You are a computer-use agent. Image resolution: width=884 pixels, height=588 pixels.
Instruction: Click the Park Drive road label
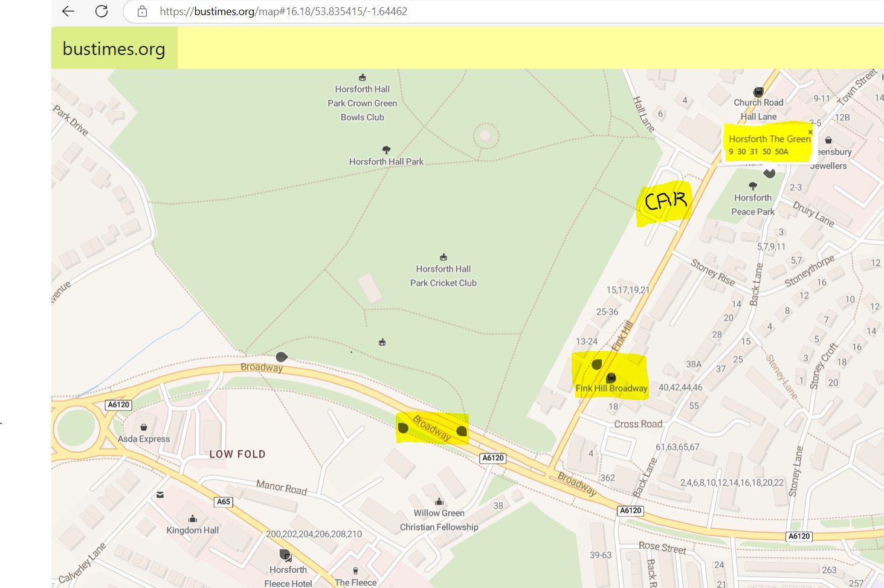(x=71, y=120)
